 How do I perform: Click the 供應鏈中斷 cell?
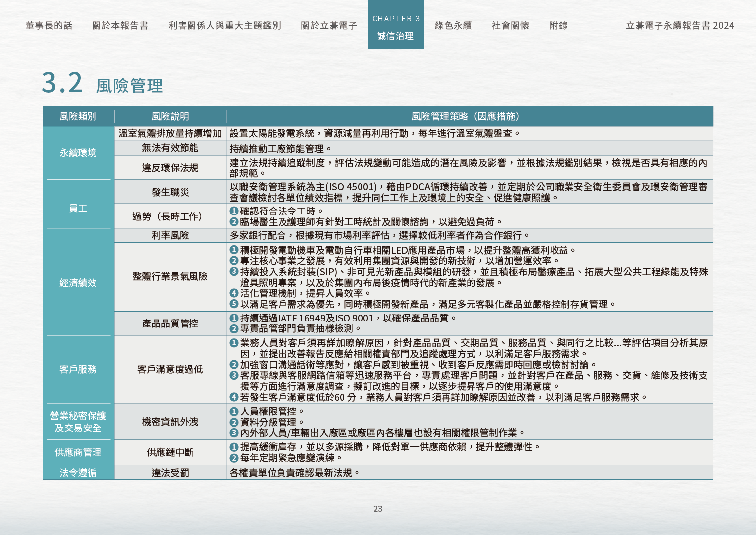tap(170, 452)
